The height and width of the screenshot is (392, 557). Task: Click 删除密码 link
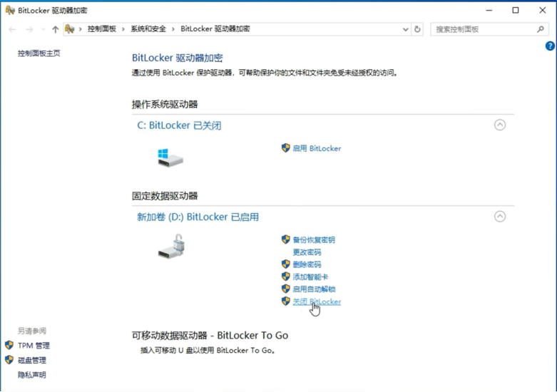307,265
